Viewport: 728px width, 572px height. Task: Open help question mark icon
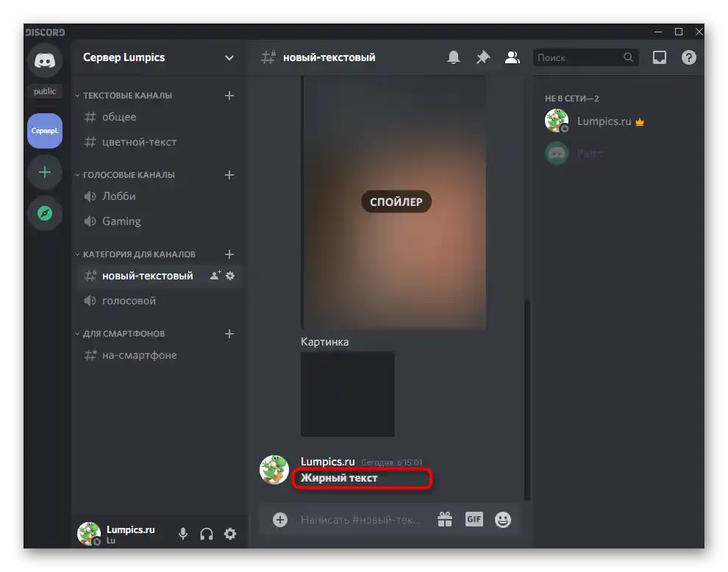[688, 57]
